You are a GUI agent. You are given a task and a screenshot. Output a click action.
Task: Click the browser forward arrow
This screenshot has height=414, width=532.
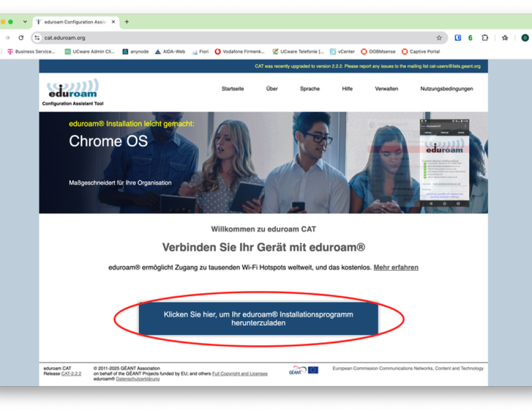pyautogui.click(x=8, y=38)
